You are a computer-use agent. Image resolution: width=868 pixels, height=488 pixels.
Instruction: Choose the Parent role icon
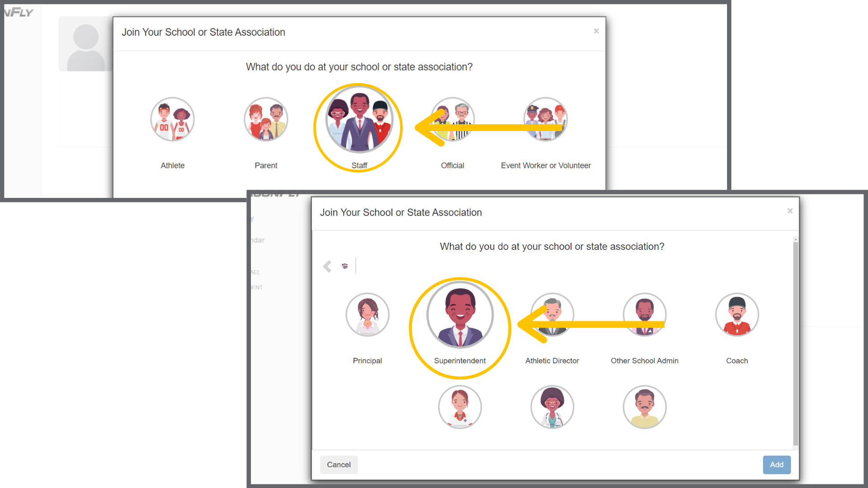click(x=266, y=119)
